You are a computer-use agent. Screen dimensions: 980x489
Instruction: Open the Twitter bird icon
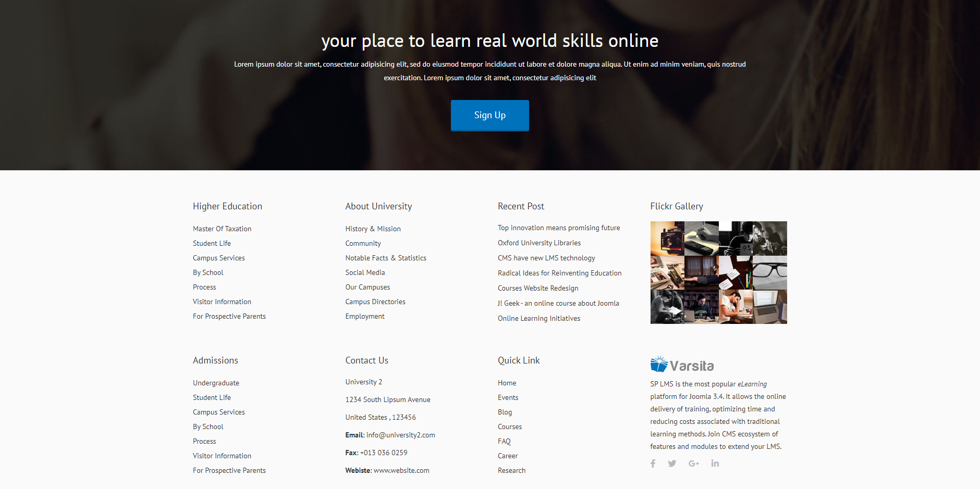pyautogui.click(x=672, y=463)
